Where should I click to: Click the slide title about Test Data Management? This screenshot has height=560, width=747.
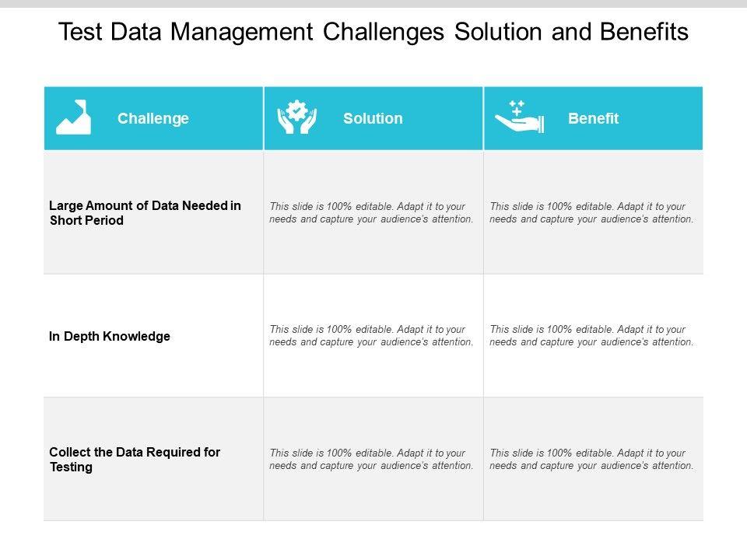(373, 32)
